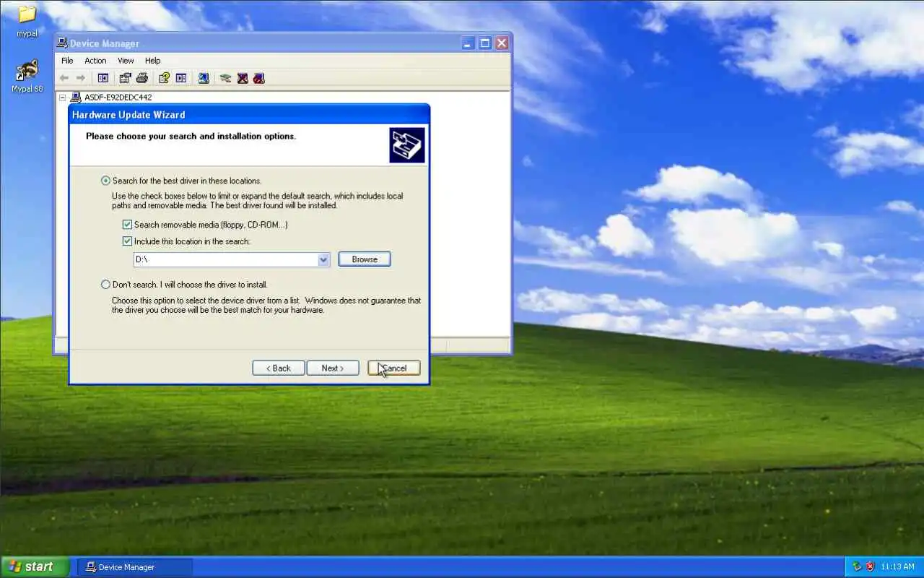Click the Print toolbar icon
This screenshot has width=924, height=578.
142,78
